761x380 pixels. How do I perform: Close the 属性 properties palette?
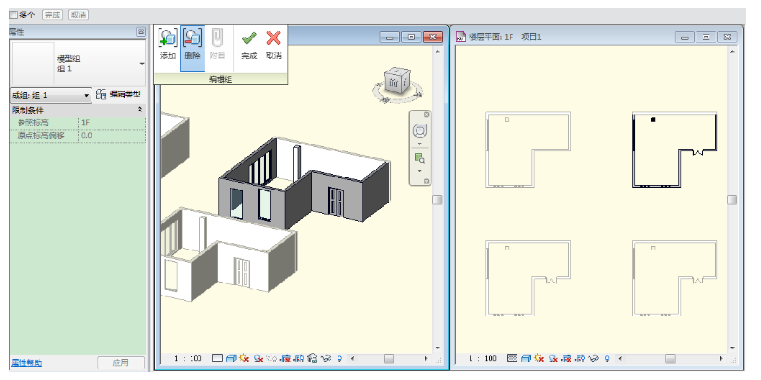point(140,32)
